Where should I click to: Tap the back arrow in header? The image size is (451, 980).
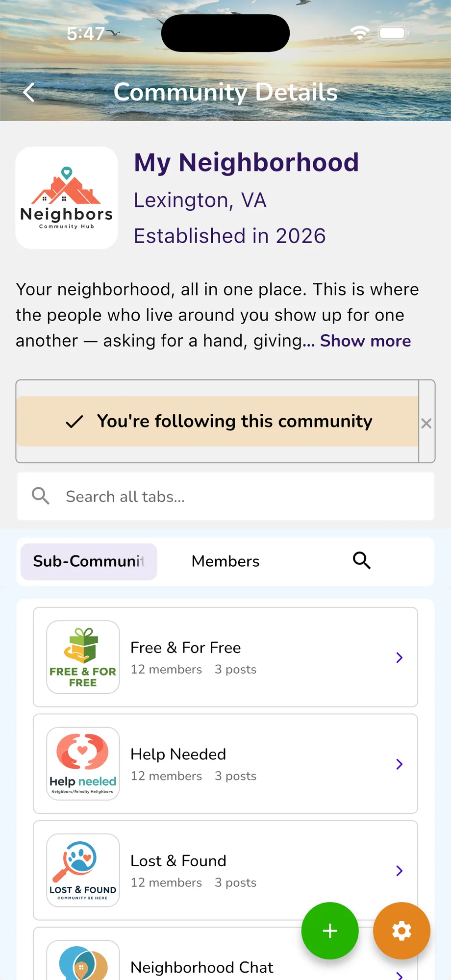pos(29,92)
